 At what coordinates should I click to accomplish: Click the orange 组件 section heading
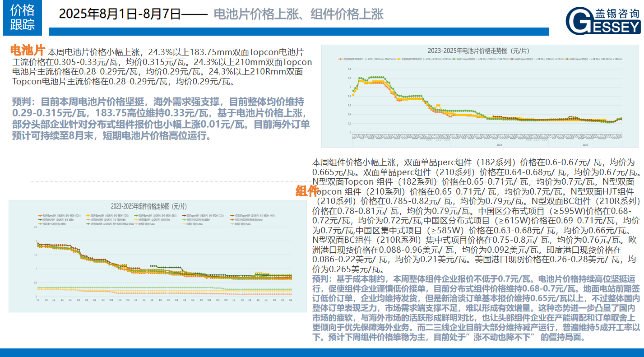307,191
